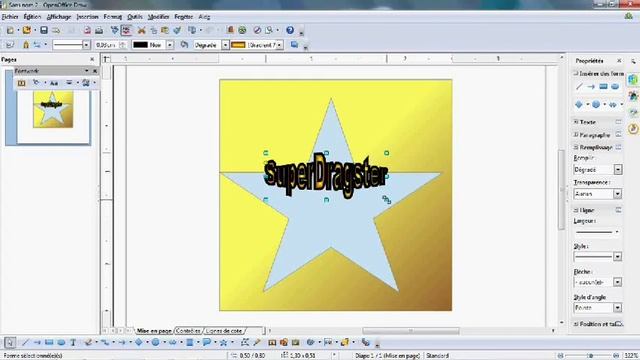
Task: Open the line color Noir dropdown
Action: click(x=170, y=45)
